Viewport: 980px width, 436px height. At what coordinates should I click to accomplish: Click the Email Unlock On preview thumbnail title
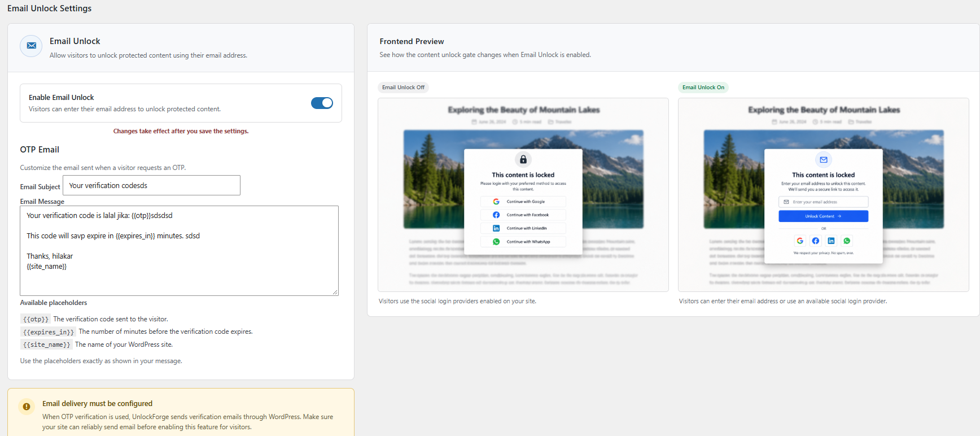click(824, 110)
